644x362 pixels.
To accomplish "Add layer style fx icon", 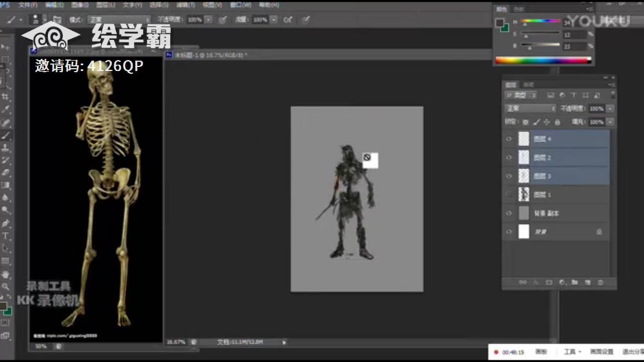I will tap(536, 282).
